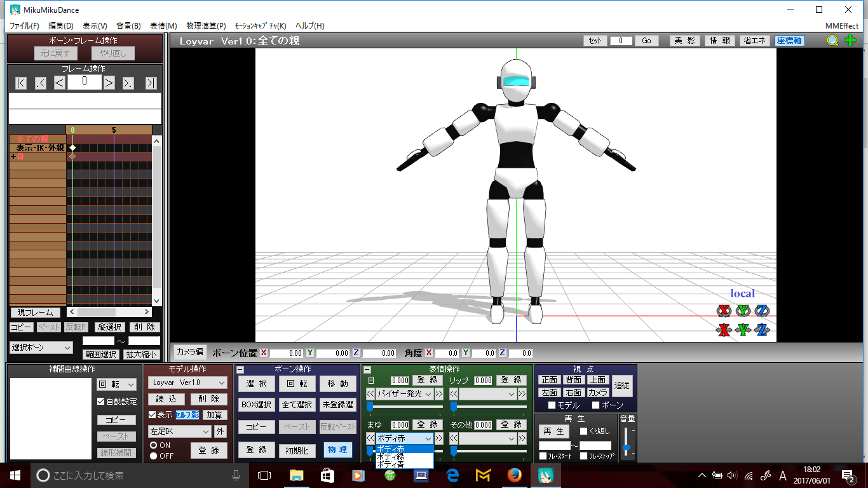Screen dimensions: 868x488
Task: Open the バイザー発光 eye morph dropdown
Action: tap(404, 394)
